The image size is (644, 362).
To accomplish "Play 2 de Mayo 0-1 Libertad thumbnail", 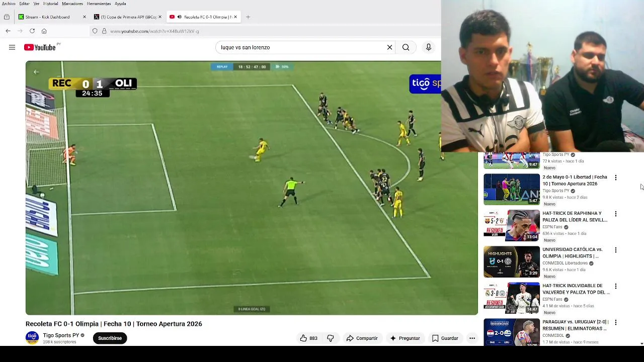I will coord(512,190).
